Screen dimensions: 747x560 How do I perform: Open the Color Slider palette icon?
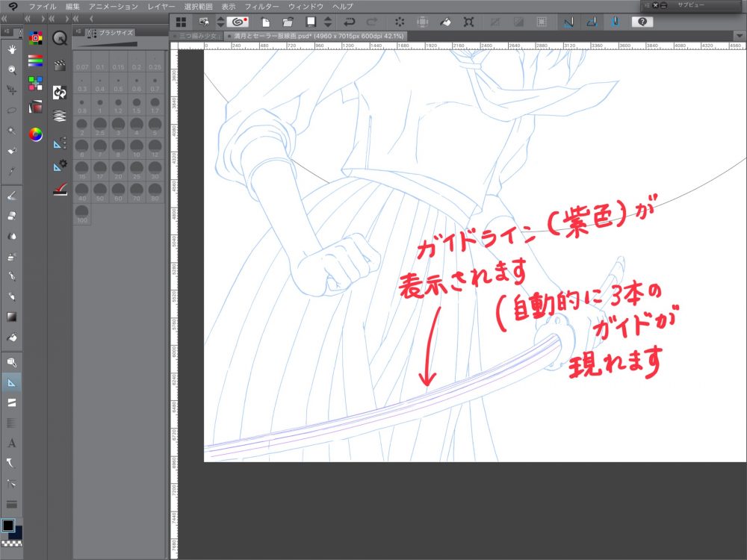[x=35, y=60]
